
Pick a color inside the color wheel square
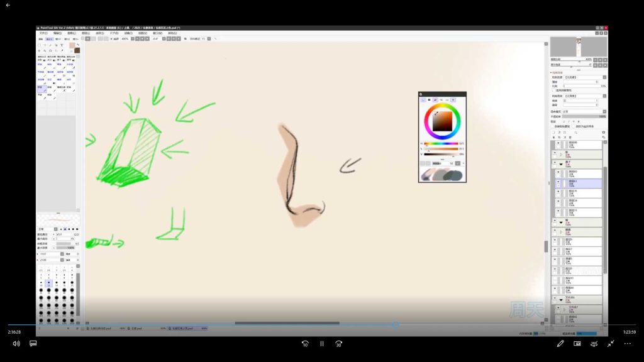coord(442,120)
